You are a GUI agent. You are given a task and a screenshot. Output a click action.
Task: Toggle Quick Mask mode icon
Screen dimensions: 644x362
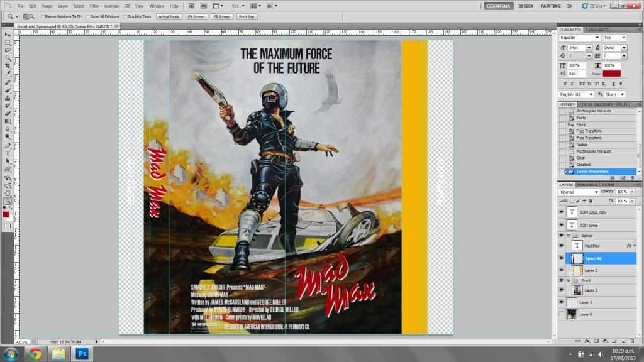point(8,226)
